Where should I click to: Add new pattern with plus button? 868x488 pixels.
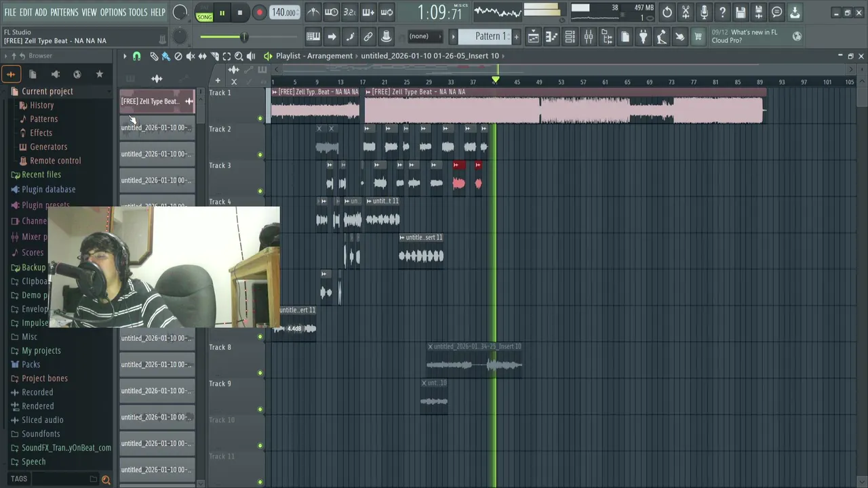tap(516, 36)
